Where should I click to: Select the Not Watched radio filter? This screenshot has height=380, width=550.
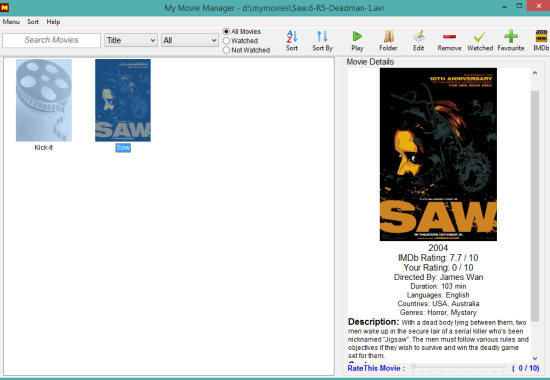[226, 51]
